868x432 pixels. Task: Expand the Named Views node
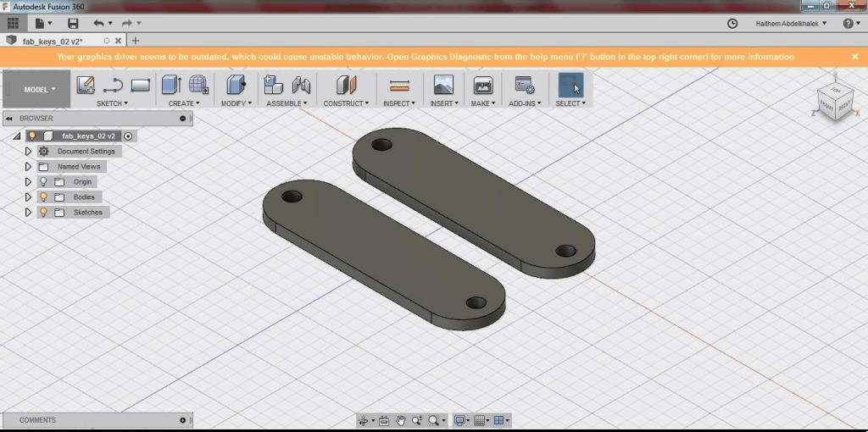[x=28, y=166]
